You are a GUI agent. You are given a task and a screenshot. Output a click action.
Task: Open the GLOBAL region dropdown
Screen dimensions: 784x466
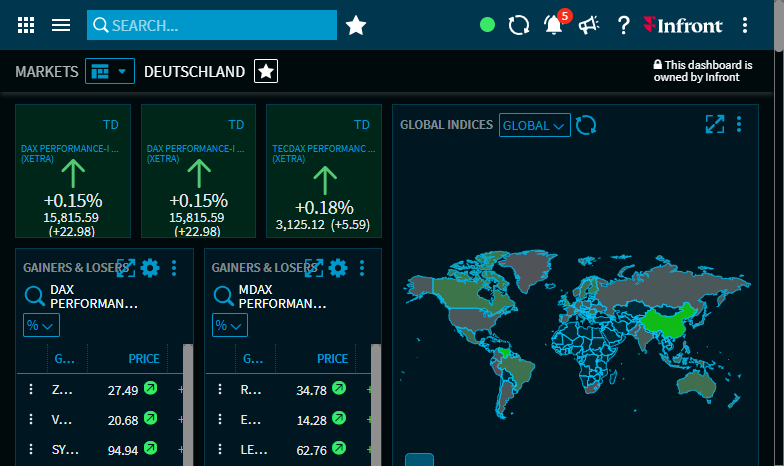pyautogui.click(x=534, y=125)
